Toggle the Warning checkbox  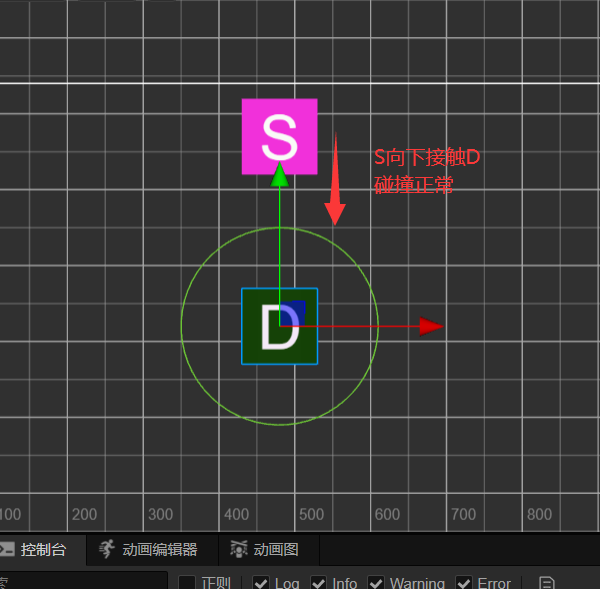coord(376,582)
